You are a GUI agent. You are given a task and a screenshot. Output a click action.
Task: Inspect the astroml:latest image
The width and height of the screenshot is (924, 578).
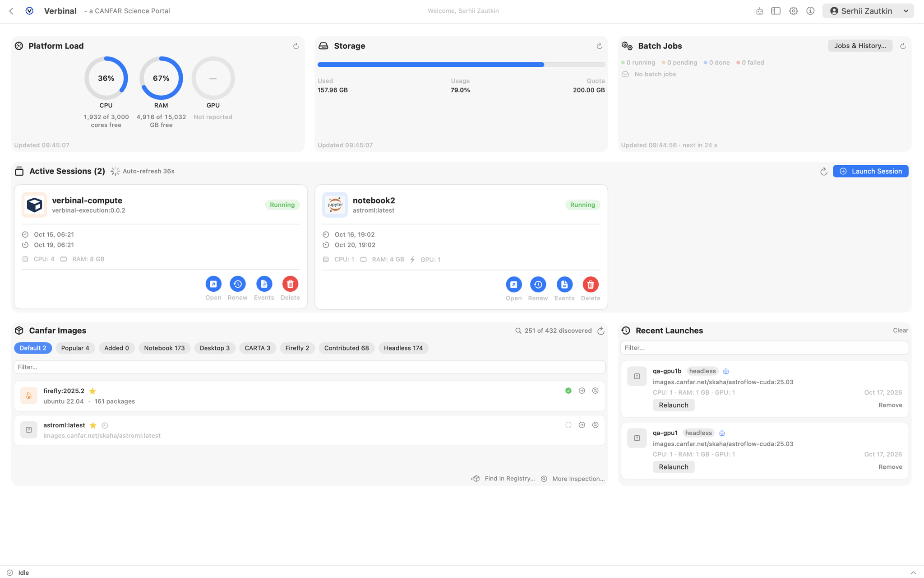point(595,425)
